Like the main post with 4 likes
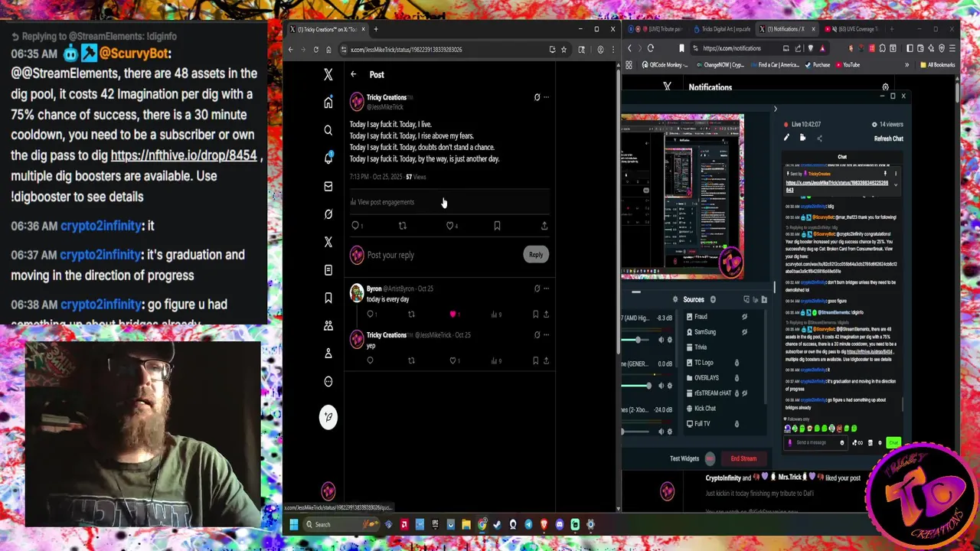 pos(450,226)
